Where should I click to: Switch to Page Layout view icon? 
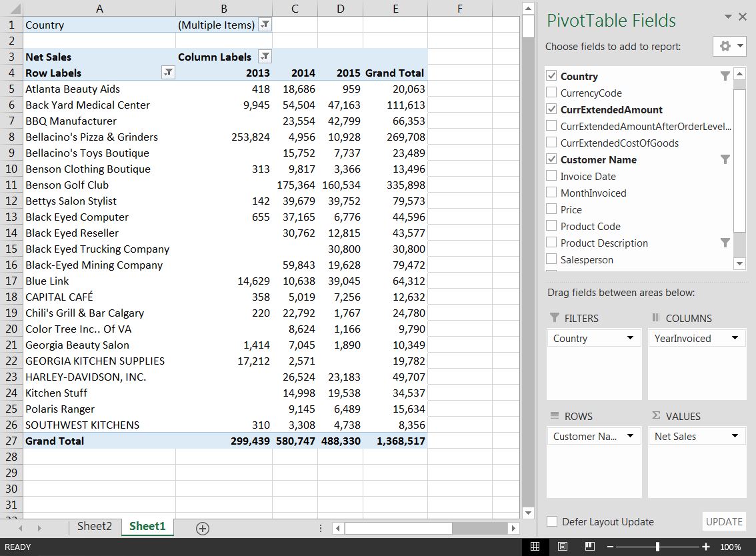pyautogui.click(x=562, y=547)
